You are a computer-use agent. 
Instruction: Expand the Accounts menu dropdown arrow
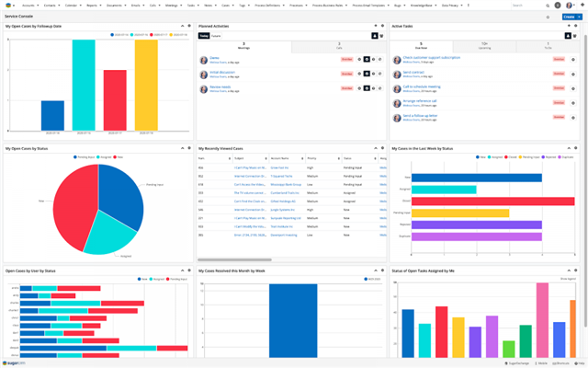coord(38,6)
